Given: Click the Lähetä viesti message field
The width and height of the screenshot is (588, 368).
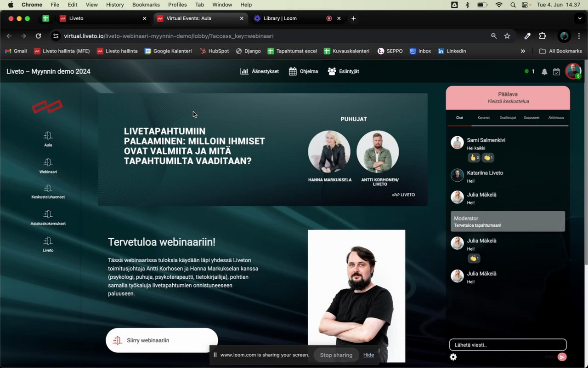Looking at the screenshot, I should [x=508, y=345].
